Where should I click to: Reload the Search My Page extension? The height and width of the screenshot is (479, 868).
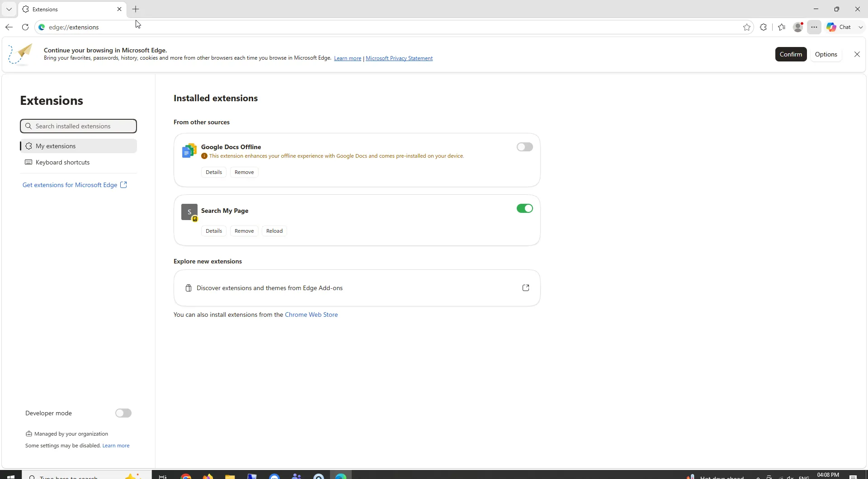274,231
